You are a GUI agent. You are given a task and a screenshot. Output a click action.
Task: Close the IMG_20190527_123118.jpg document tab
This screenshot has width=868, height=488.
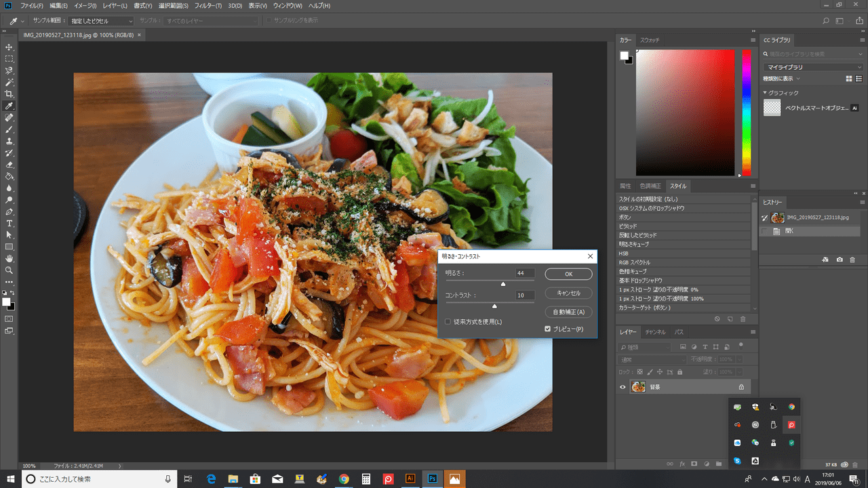coord(140,35)
